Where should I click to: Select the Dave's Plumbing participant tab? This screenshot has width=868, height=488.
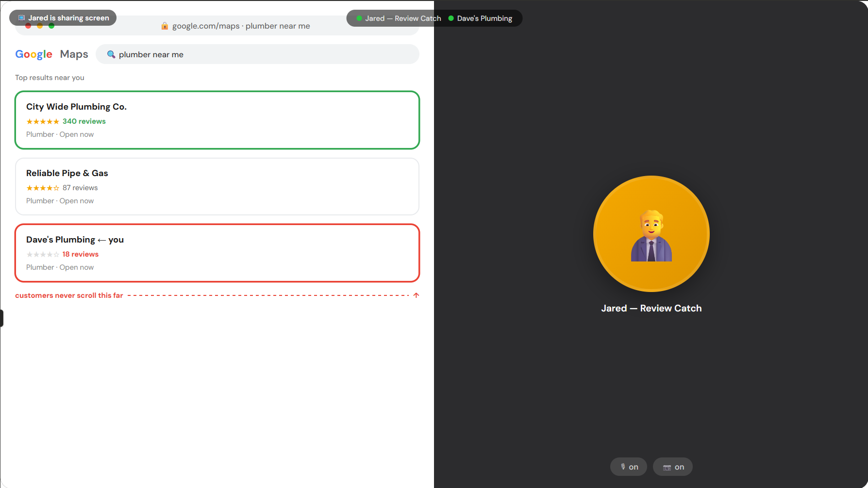coord(485,18)
